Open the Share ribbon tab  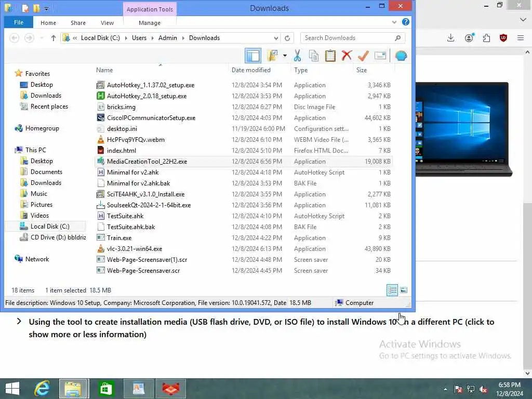tap(78, 23)
